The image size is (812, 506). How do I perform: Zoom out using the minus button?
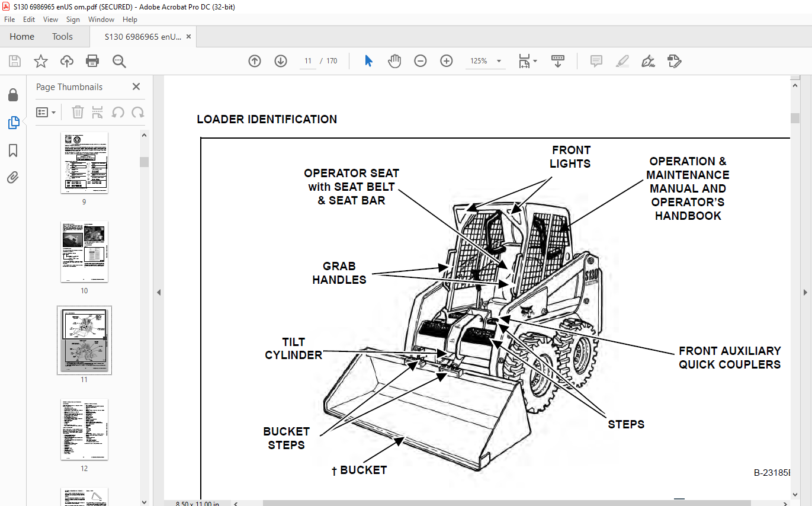pyautogui.click(x=420, y=61)
